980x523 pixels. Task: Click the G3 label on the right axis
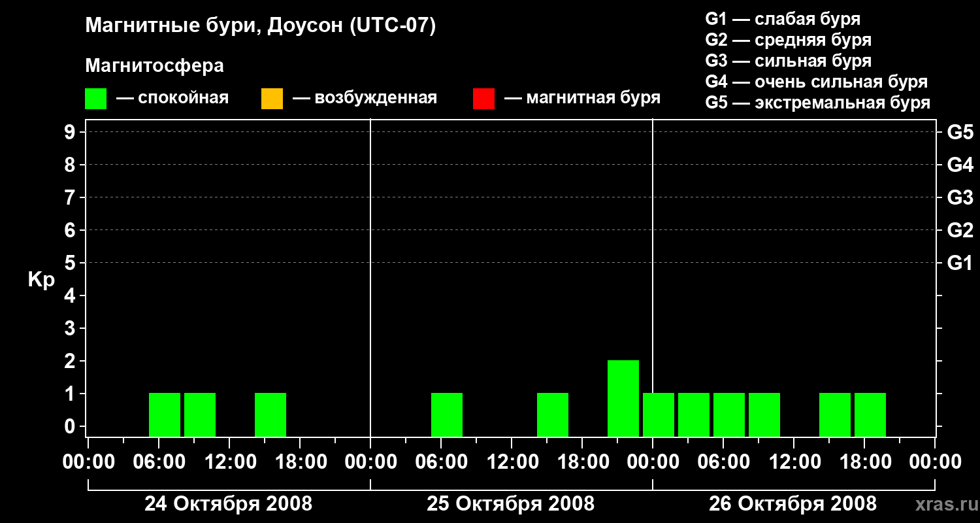coord(960,198)
